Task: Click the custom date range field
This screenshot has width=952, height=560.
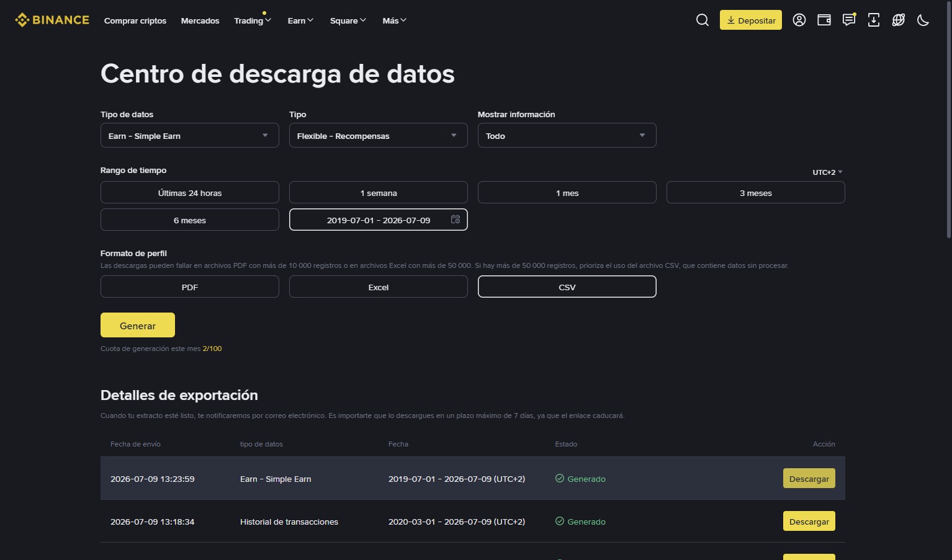Action: pos(379,220)
